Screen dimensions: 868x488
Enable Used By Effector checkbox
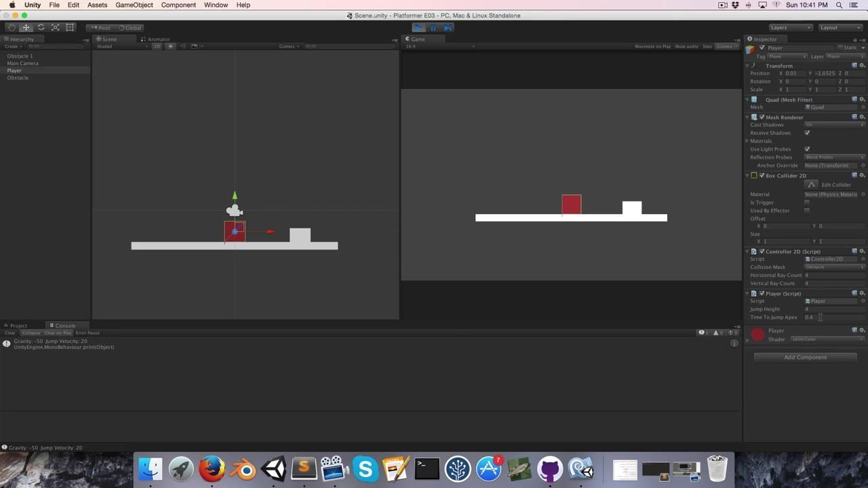[x=807, y=211]
